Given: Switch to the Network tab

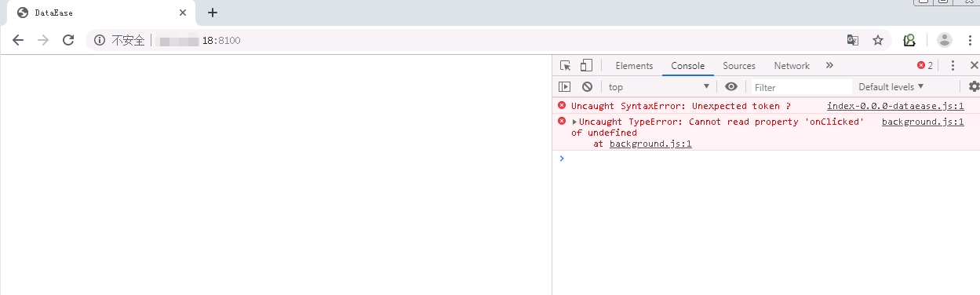Looking at the screenshot, I should pos(792,66).
